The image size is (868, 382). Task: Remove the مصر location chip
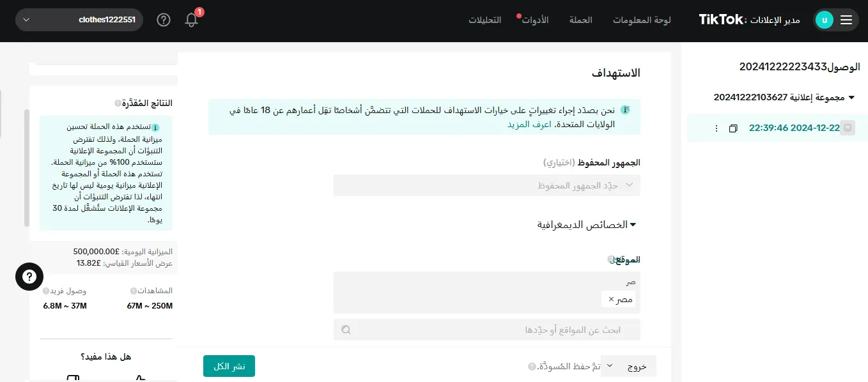[x=610, y=299]
